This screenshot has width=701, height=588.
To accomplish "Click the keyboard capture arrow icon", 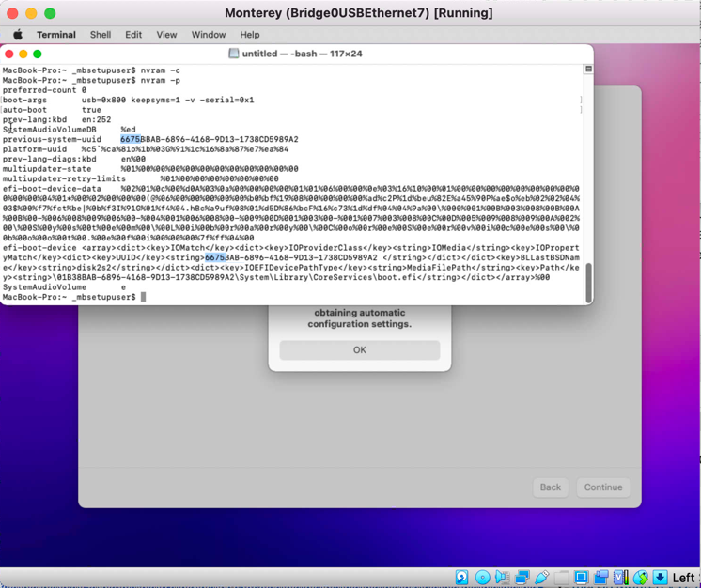I will click(x=660, y=577).
